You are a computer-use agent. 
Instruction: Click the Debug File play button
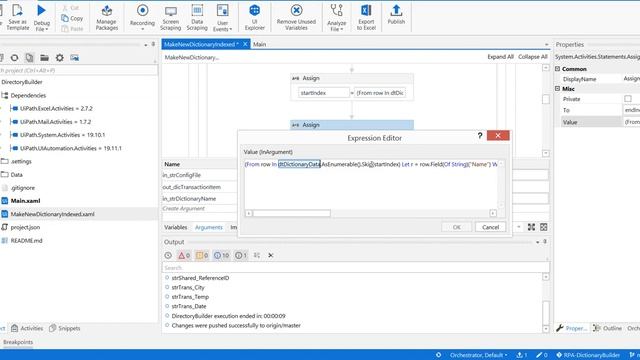point(42,11)
